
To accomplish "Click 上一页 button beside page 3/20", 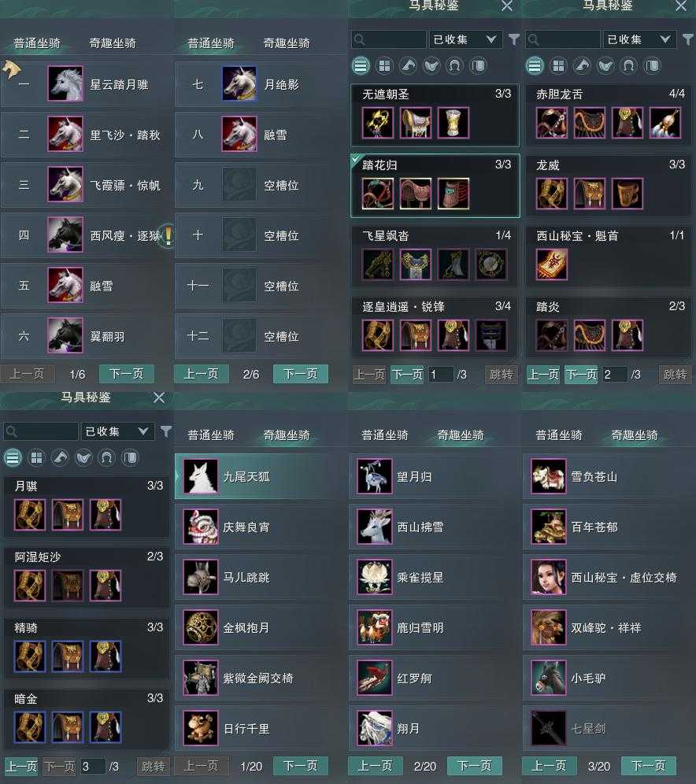I will coord(550,765).
